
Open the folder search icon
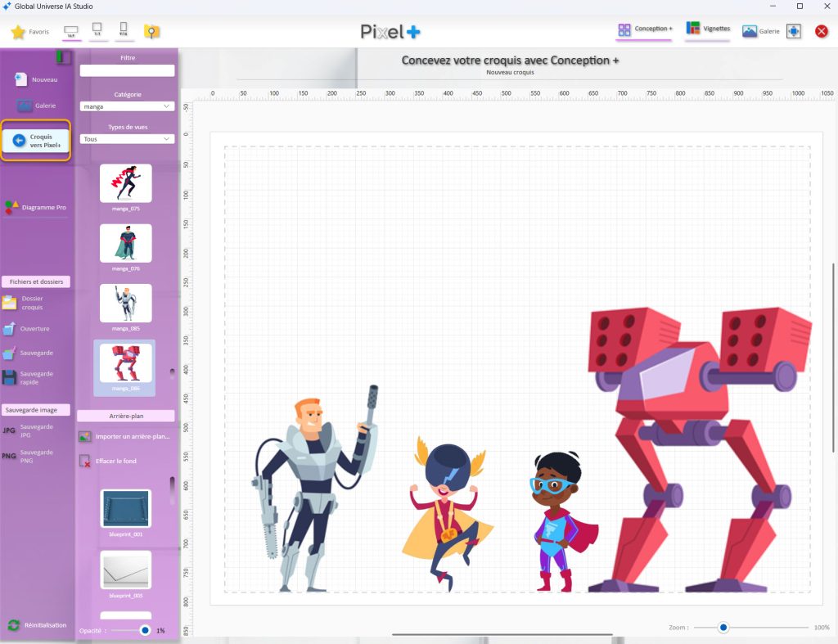pyautogui.click(x=151, y=32)
